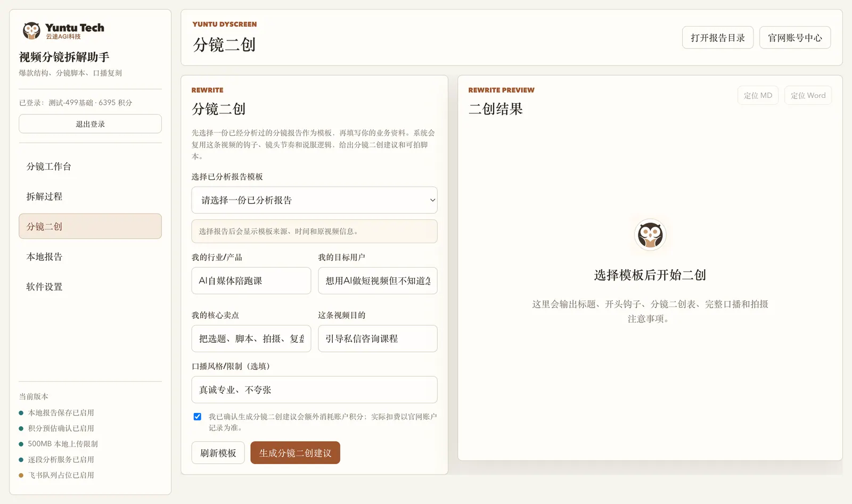Click the owl icon in the preview panel
This screenshot has height=504, width=852.
point(650,235)
